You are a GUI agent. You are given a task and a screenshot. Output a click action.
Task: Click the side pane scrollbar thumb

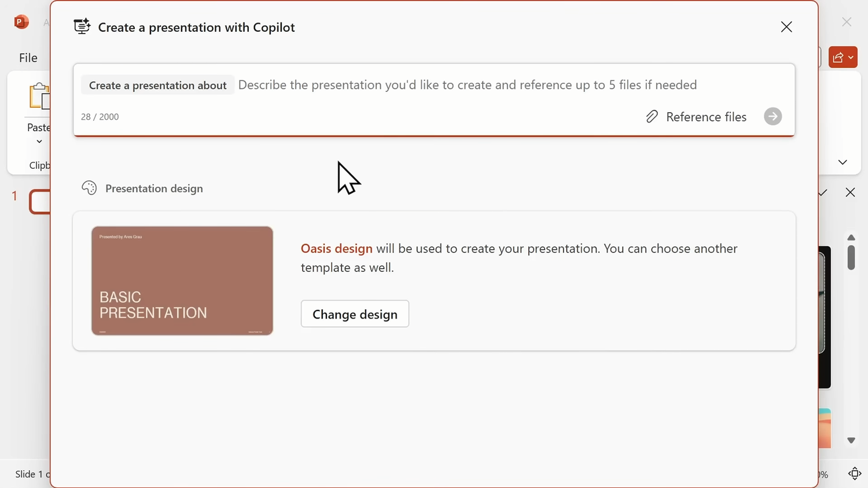click(851, 257)
